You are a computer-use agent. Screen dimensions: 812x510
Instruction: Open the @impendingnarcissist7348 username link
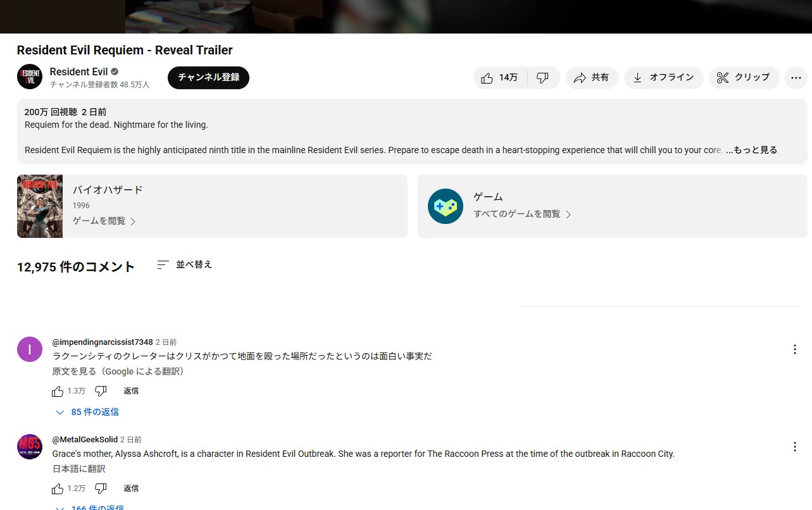pyautogui.click(x=103, y=342)
